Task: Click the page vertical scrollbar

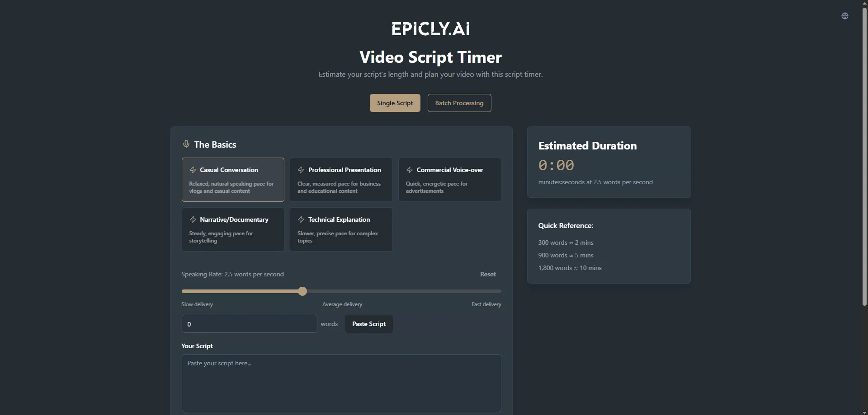Action: pos(864,157)
